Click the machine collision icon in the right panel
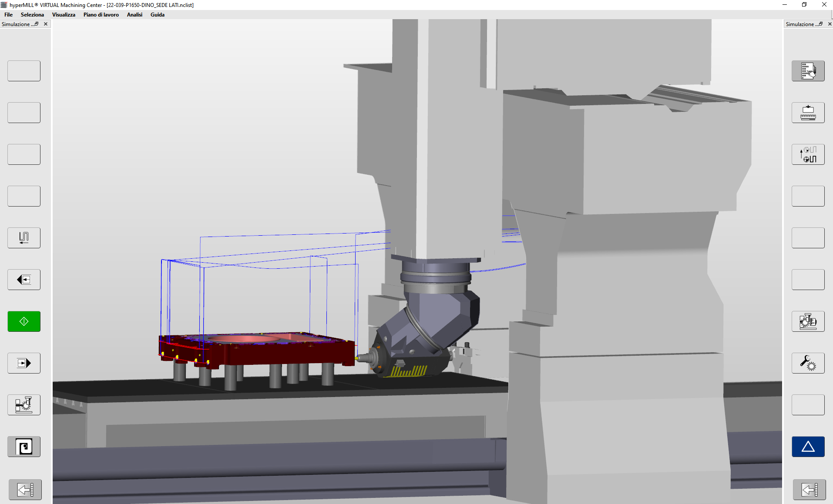The width and height of the screenshot is (833, 504). tap(808, 321)
